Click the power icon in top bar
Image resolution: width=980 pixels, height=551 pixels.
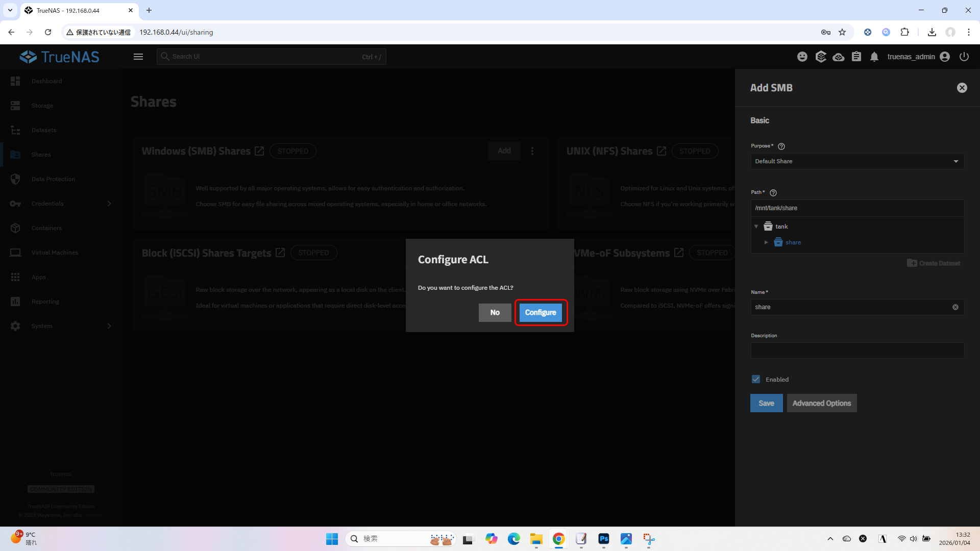point(964,57)
